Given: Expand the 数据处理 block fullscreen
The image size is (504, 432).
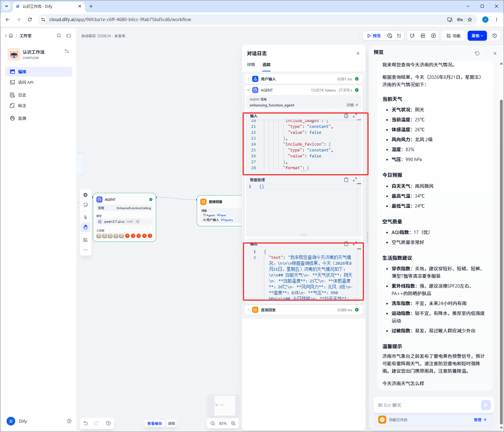Looking at the screenshot, I should point(355,180).
